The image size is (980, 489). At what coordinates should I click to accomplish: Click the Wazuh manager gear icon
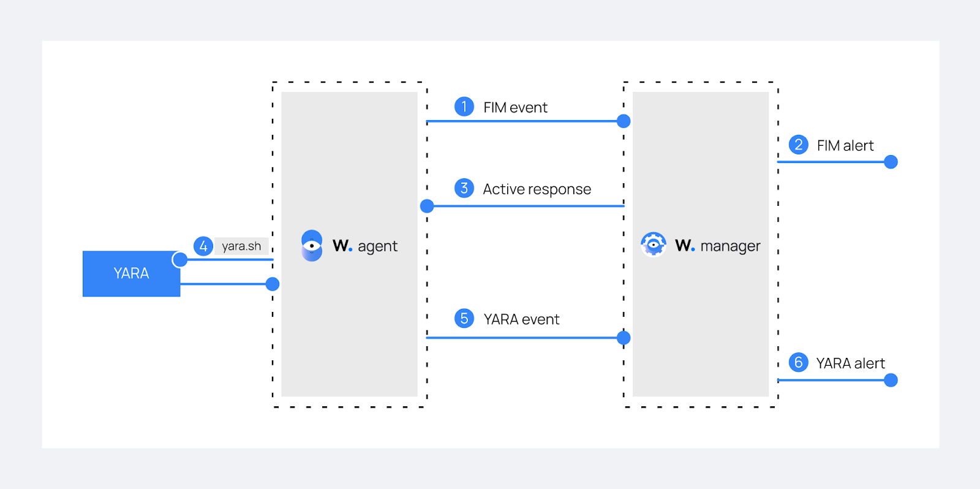(654, 245)
